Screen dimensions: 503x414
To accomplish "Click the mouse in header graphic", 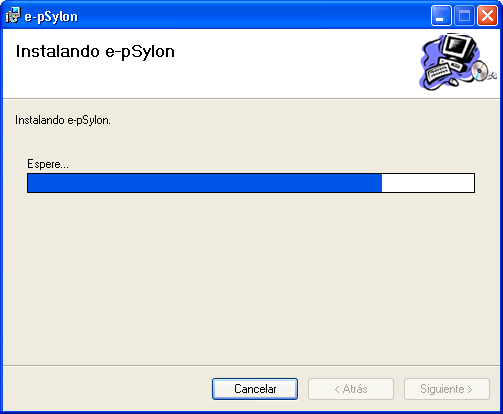I will [454, 81].
